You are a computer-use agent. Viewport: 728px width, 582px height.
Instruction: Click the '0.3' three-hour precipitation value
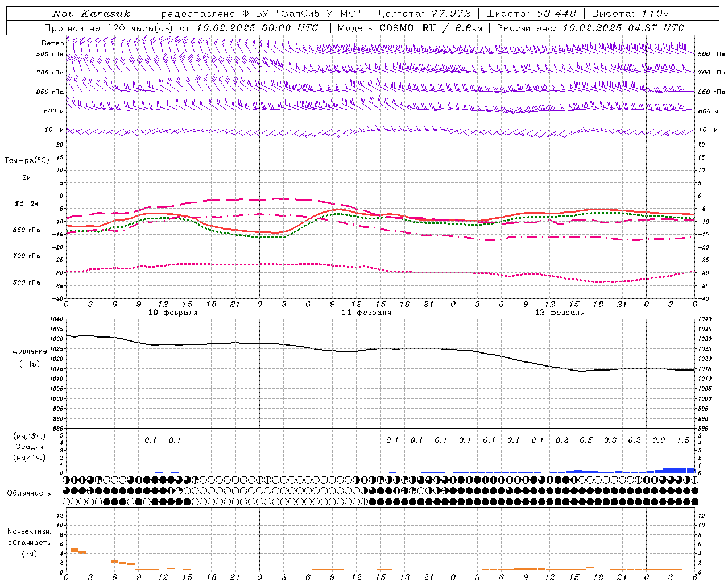[x=610, y=440]
